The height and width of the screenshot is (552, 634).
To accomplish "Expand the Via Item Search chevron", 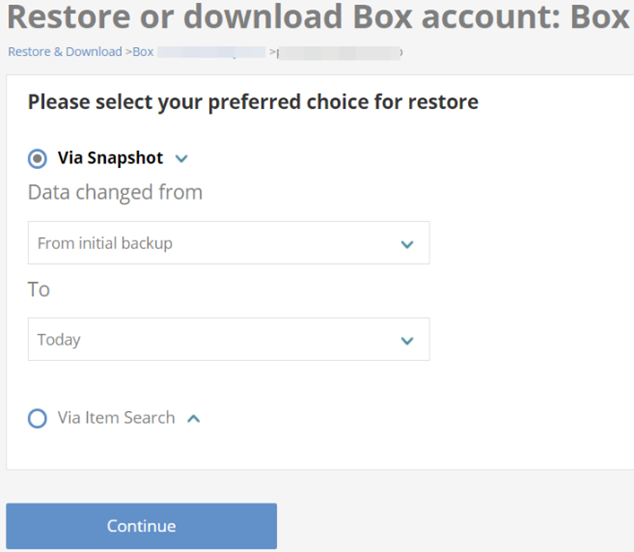I will pyautogui.click(x=194, y=418).
